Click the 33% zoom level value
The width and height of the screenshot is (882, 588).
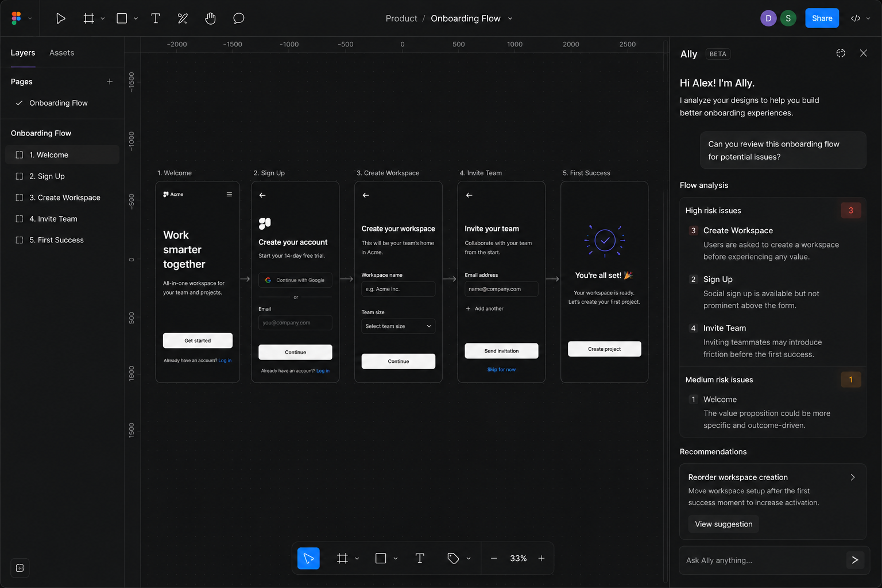click(518, 558)
